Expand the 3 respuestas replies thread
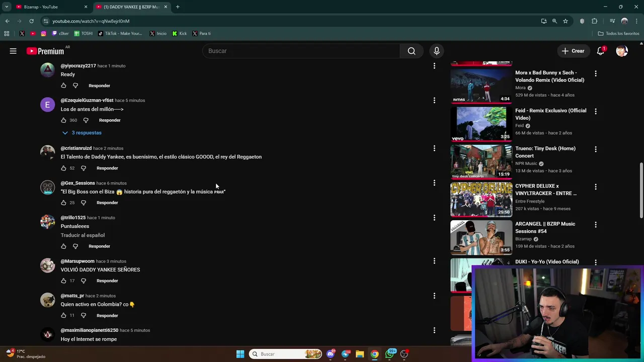Viewport: 644px width, 362px height. click(x=82, y=133)
